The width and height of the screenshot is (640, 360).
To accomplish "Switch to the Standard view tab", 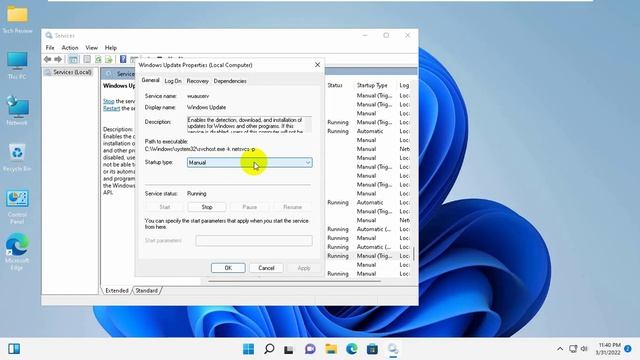I will pos(147,291).
